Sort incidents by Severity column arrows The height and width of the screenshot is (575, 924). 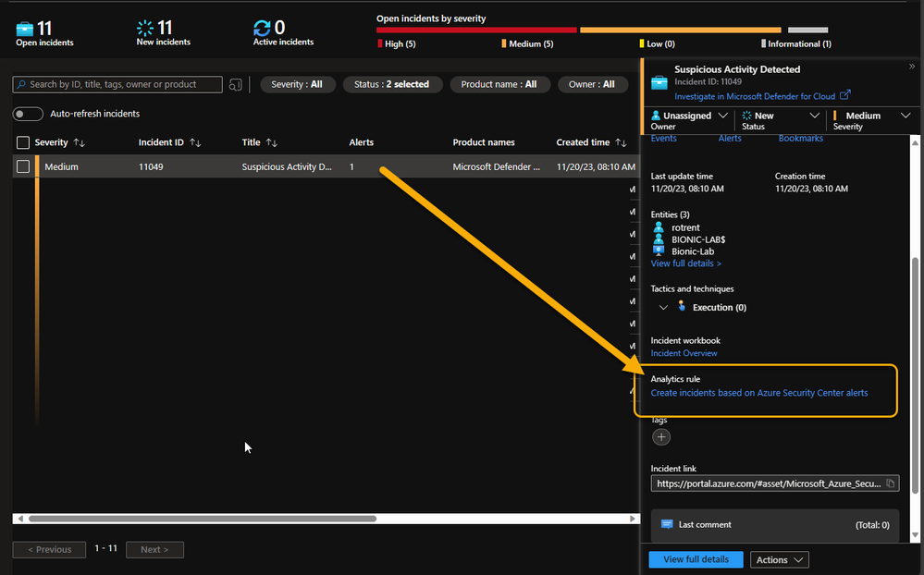point(79,142)
